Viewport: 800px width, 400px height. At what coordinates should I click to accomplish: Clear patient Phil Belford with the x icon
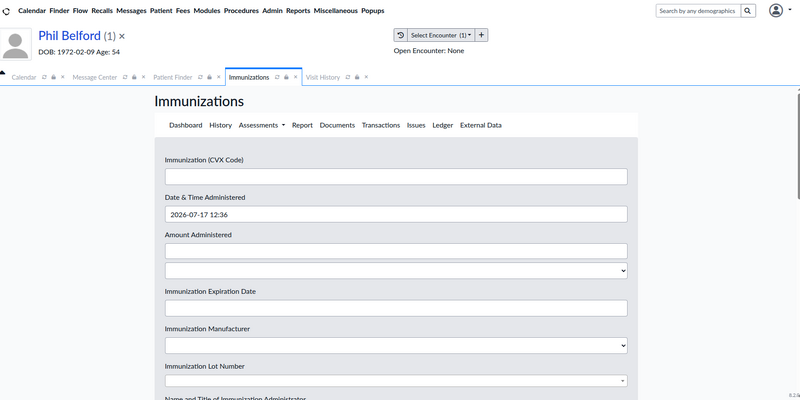click(122, 36)
